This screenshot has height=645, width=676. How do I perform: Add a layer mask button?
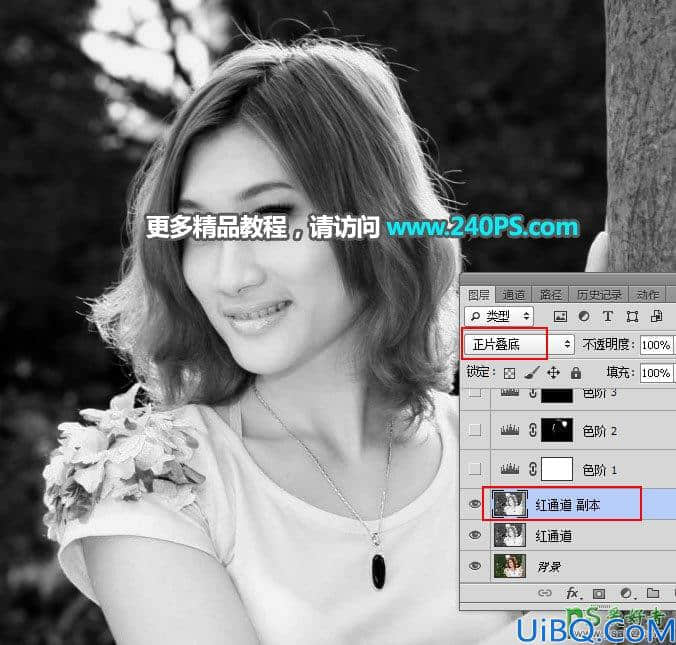click(599, 594)
